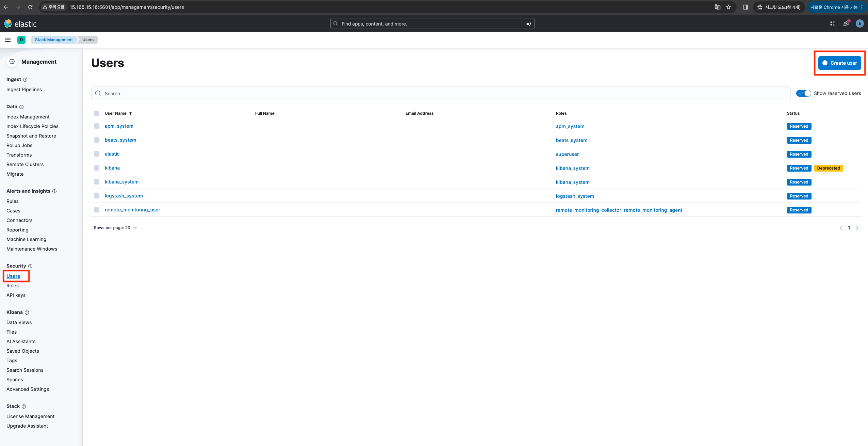Sort by User Name column arrow

[130, 113]
